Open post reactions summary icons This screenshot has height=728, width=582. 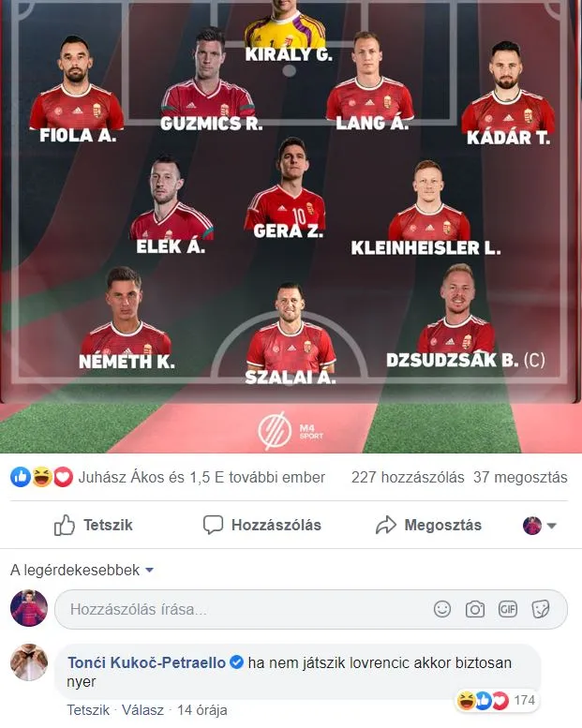tap(42, 477)
